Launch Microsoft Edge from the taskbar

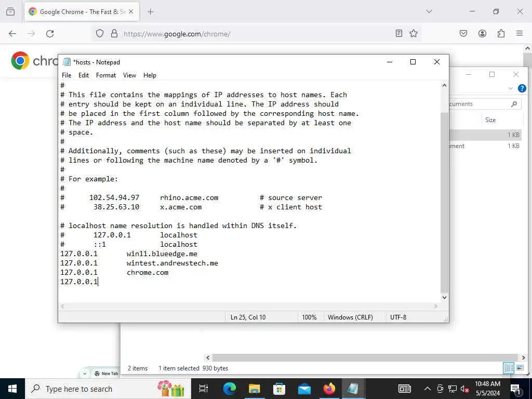click(x=229, y=389)
